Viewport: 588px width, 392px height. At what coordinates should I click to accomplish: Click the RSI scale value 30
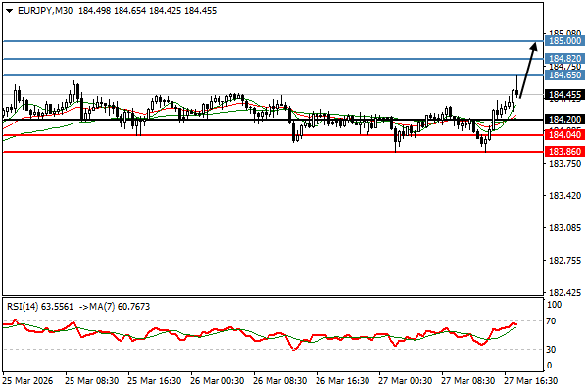coord(553,350)
